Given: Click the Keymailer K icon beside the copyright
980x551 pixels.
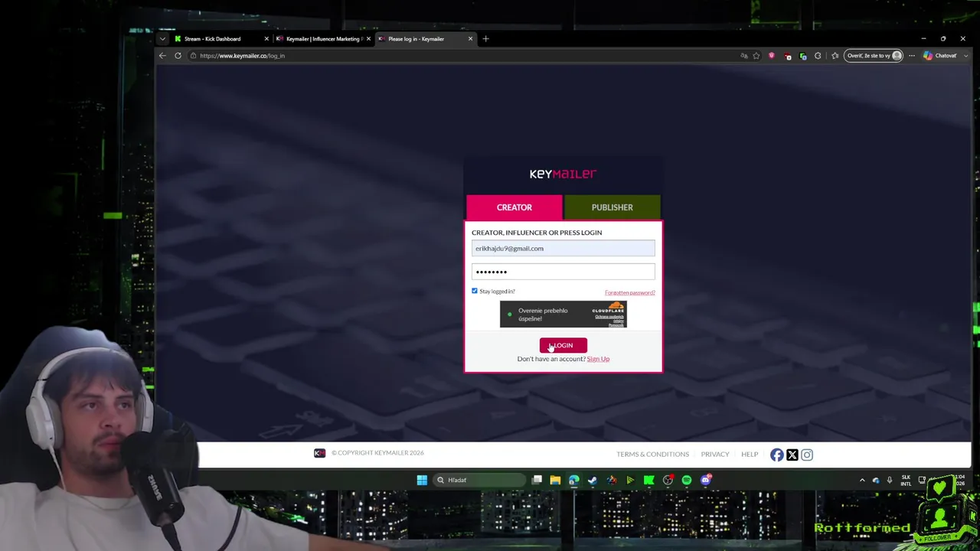Looking at the screenshot, I should click(319, 453).
